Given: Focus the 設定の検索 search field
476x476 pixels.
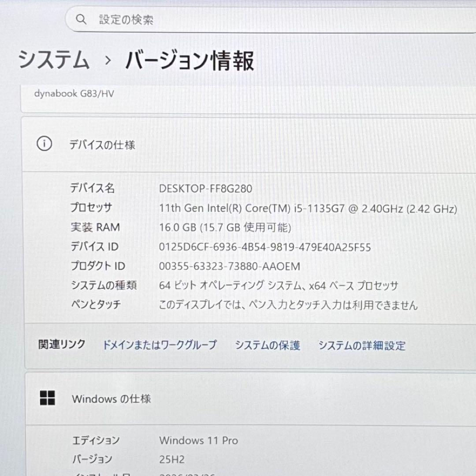Looking at the screenshot, I should [x=271, y=19].
